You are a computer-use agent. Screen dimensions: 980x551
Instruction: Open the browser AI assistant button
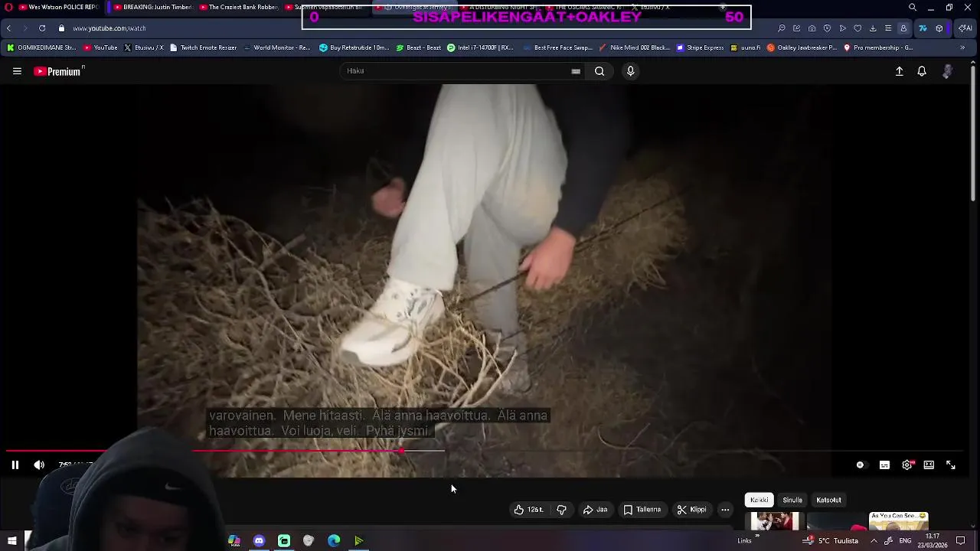(x=965, y=28)
